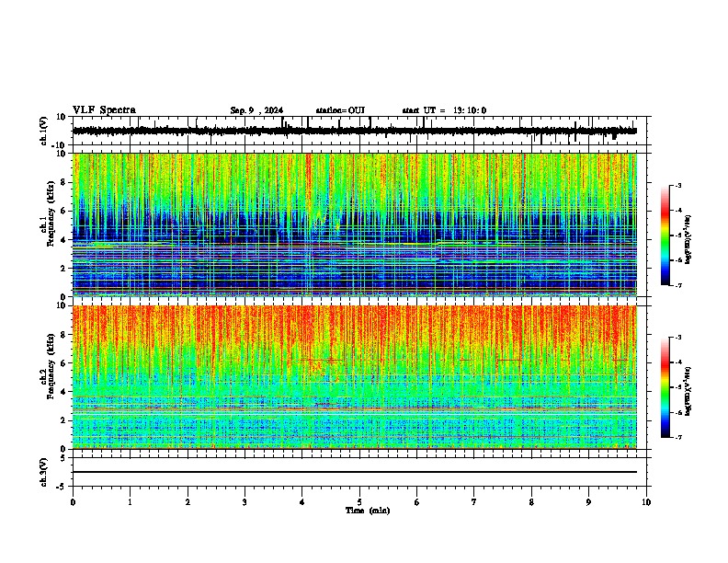Click the VLF Spectra title
This screenshot has height=563, width=728.
point(104,110)
